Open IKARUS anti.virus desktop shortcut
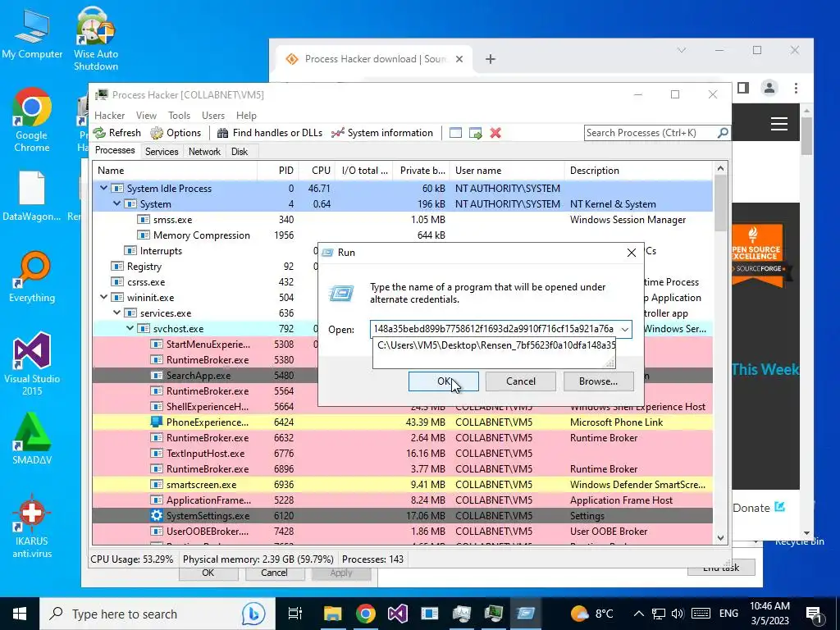This screenshot has height=630, width=840. pyautogui.click(x=32, y=526)
